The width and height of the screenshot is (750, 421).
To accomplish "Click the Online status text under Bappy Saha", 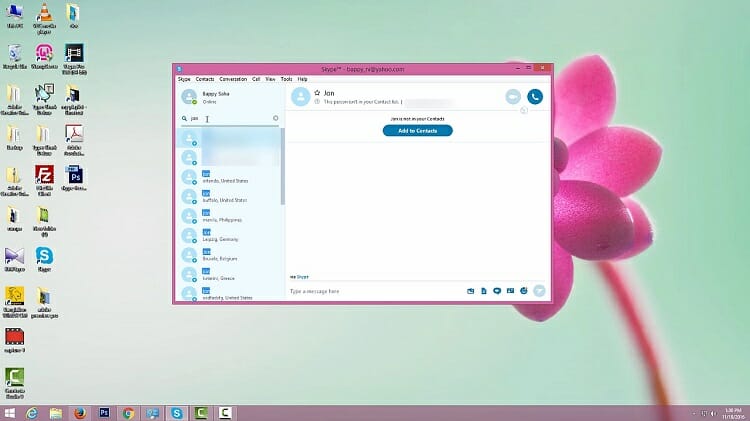I will [x=210, y=102].
